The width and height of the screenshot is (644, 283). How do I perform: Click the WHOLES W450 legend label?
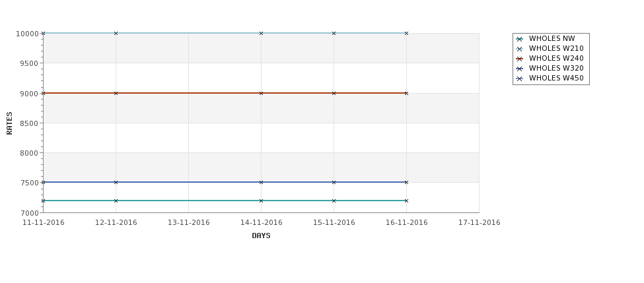point(556,78)
